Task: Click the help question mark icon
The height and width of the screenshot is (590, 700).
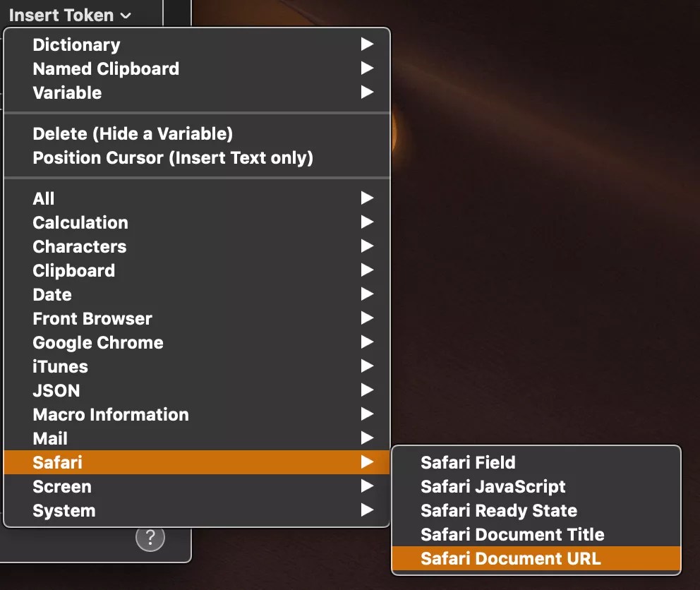Action: [150, 537]
